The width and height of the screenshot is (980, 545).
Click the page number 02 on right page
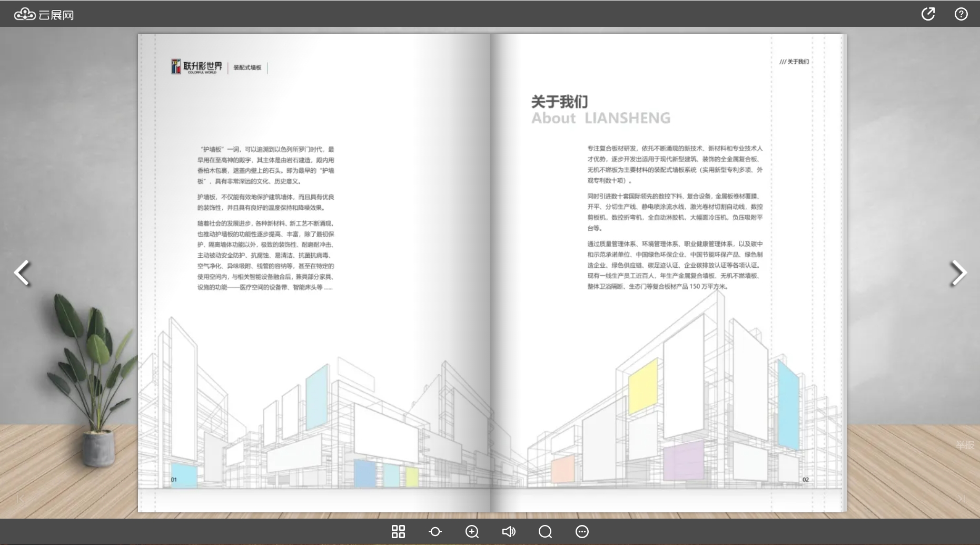click(x=805, y=480)
